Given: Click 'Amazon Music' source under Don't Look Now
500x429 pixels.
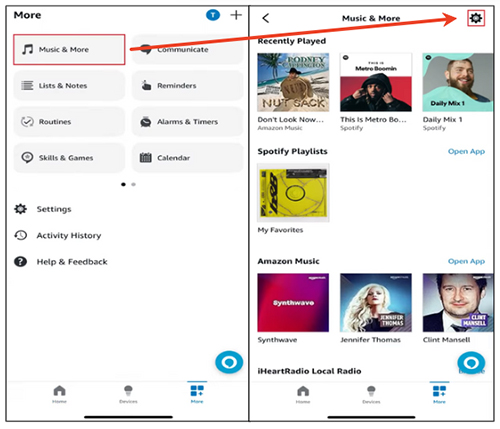Looking at the screenshot, I should (x=280, y=128).
